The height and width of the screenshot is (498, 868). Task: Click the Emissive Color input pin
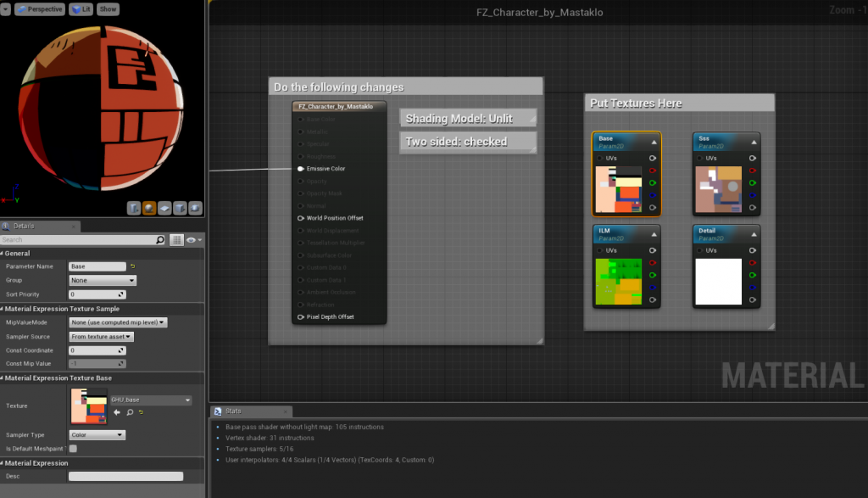click(301, 168)
